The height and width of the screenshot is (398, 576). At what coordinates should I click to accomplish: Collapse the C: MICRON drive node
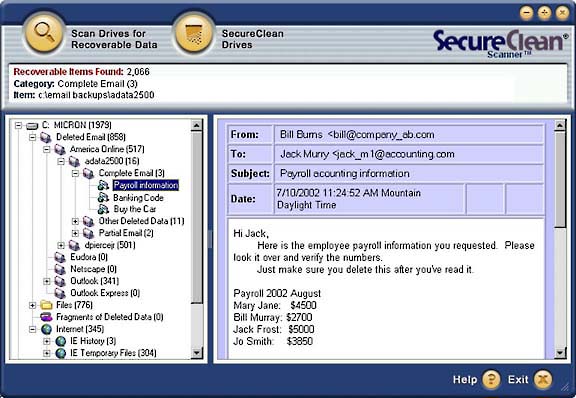(18, 126)
